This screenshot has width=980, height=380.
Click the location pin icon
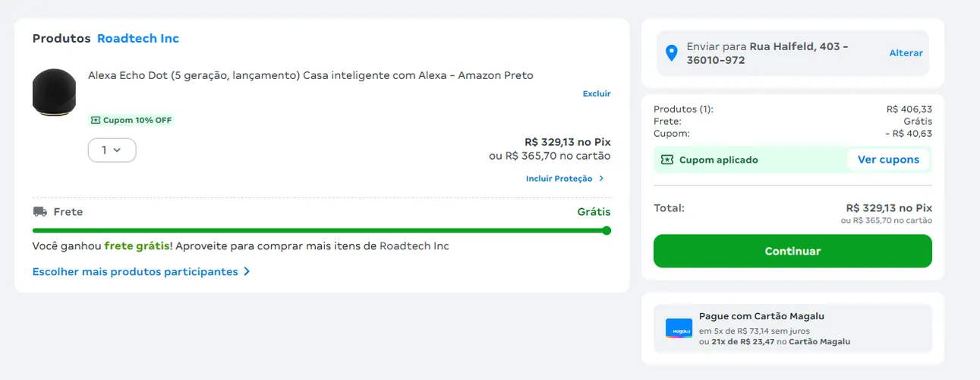coord(671,53)
